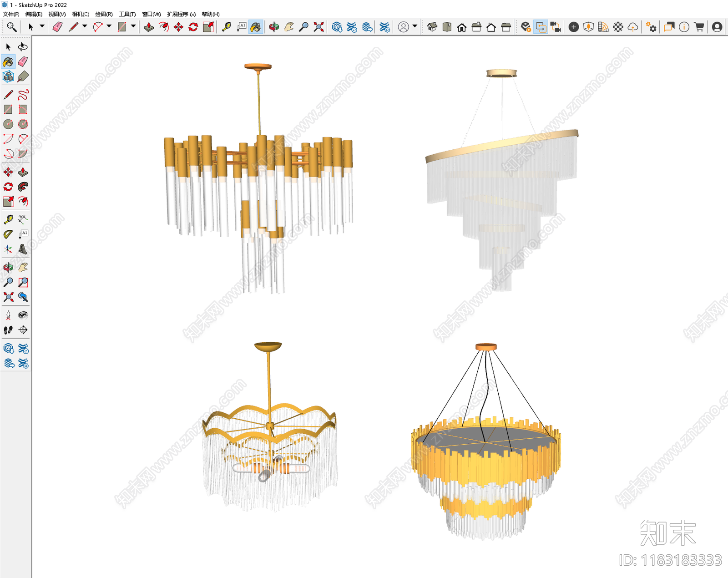Click the Previous view tool
The height and width of the screenshot is (578, 728).
pyautogui.click(x=23, y=297)
